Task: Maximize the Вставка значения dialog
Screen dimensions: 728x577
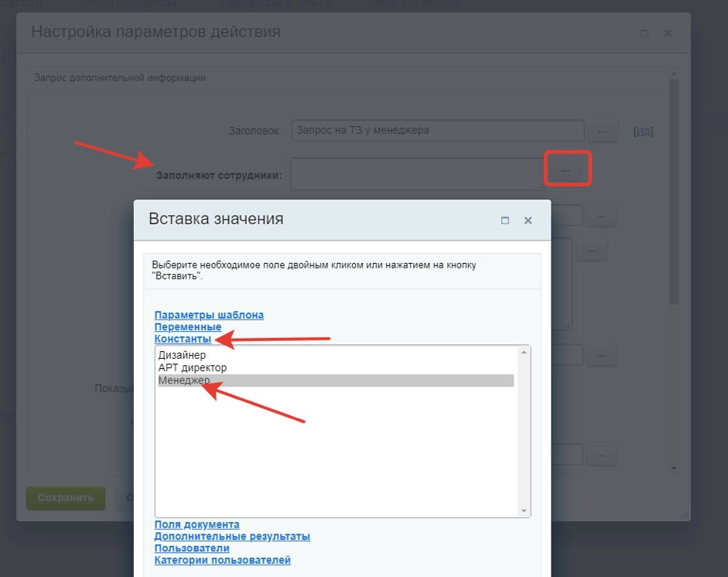Action: coord(505,220)
